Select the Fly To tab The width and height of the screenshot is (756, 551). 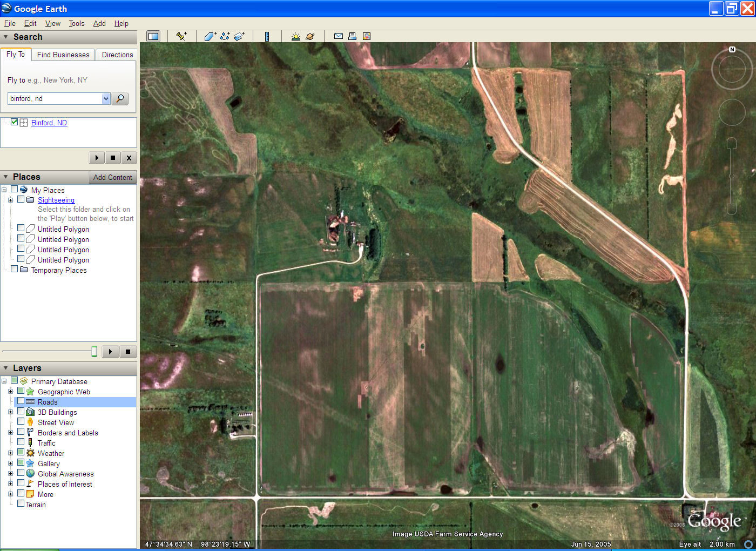16,54
